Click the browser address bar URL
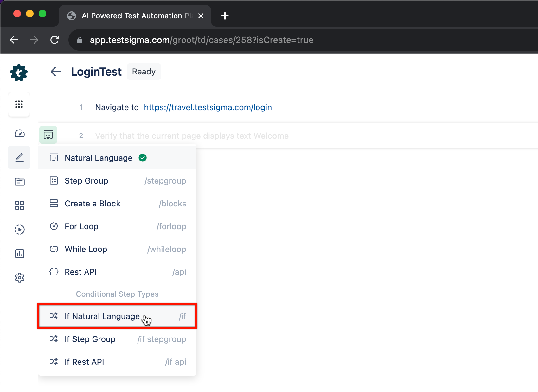This screenshot has width=538, height=392. [202, 40]
